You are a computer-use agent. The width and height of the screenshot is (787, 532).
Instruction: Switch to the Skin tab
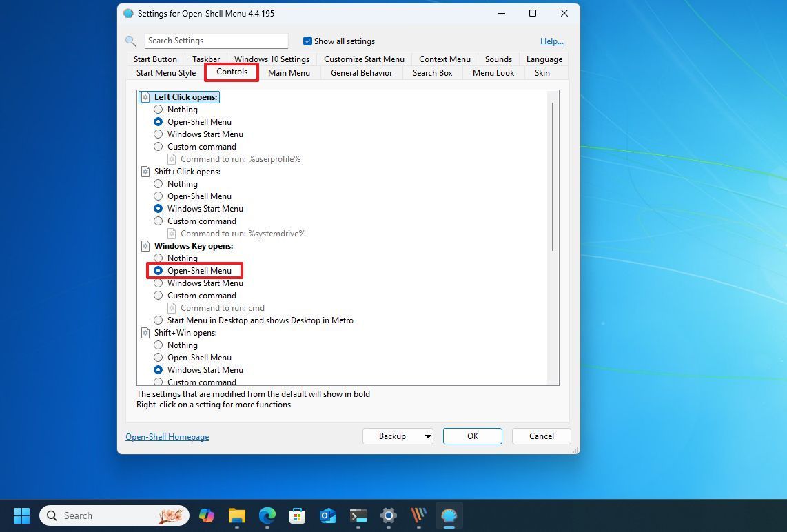pos(542,72)
